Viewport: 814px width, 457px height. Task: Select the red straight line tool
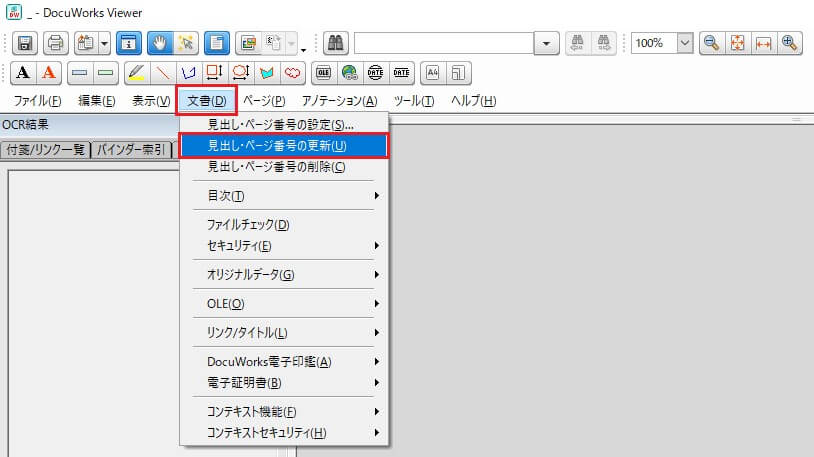pyautogui.click(x=162, y=73)
